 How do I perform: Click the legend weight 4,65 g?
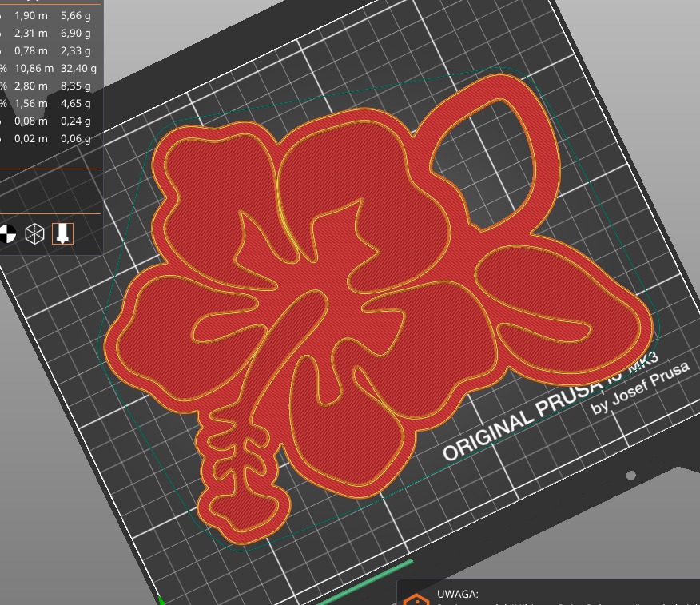tap(75, 104)
